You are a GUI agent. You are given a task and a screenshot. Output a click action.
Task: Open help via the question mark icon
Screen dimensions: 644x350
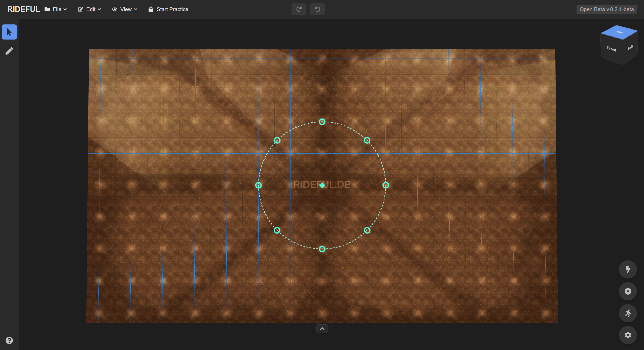pos(9,340)
